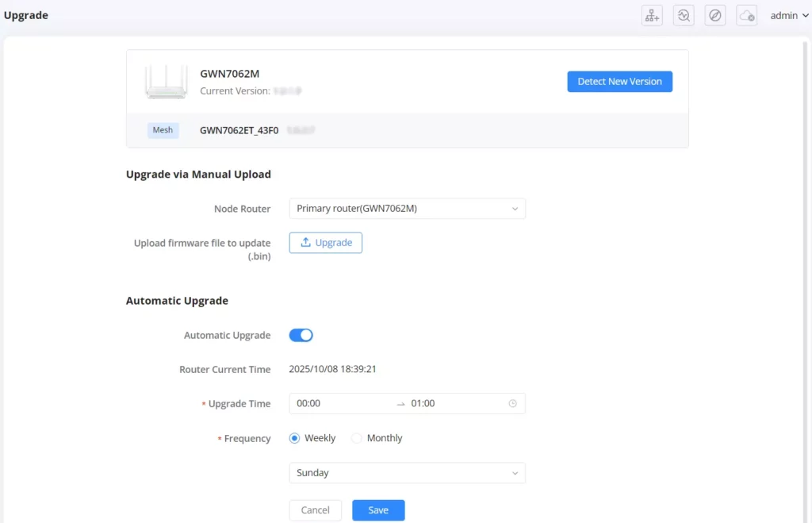812x523 pixels.
Task: Click the Automatic Upgrade section heading
Action: coord(177,301)
